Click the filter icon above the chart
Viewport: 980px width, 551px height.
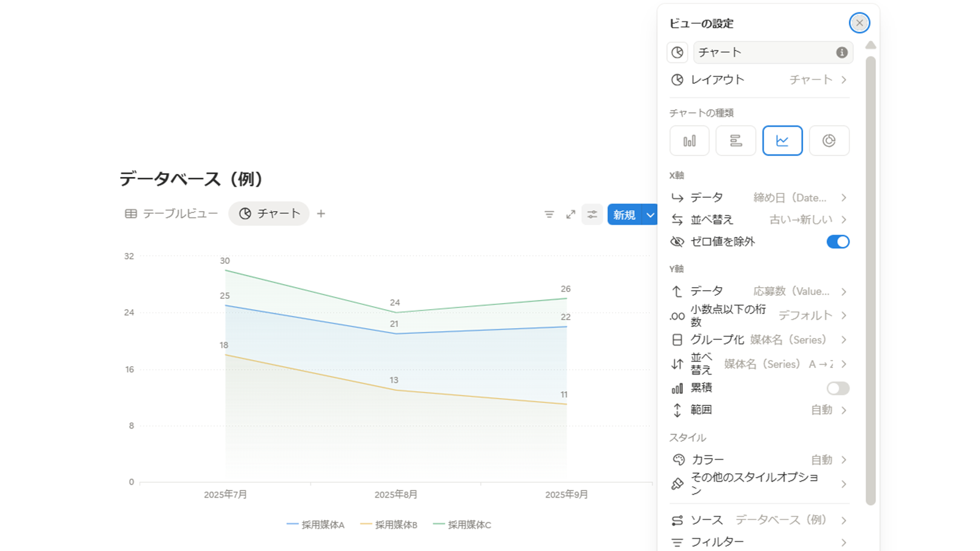[x=549, y=214]
